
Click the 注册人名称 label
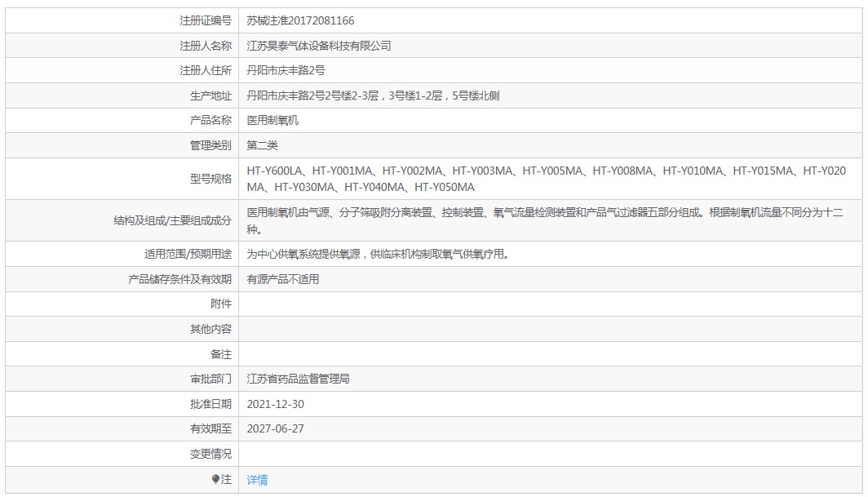point(206,46)
